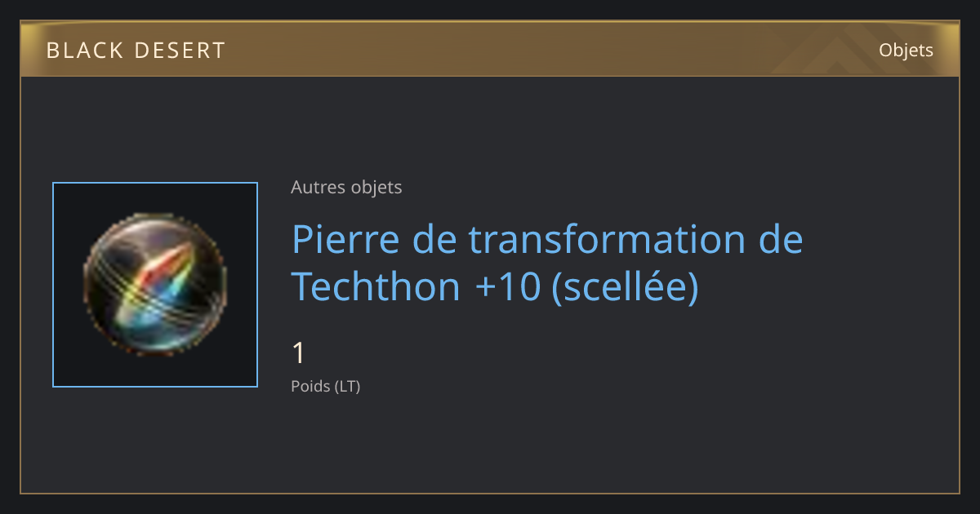The height and width of the screenshot is (514, 980).
Task: Select the weight value 1
Action: click(299, 353)
